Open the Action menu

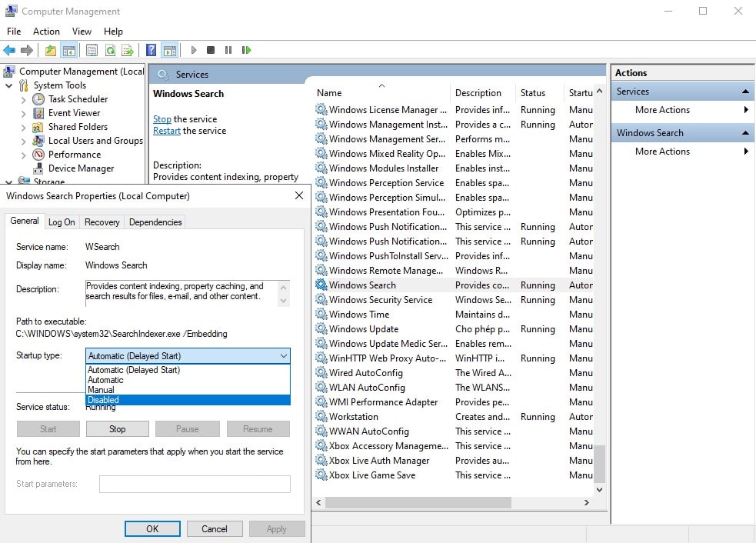pyautogui.click(x=46, y=32)
